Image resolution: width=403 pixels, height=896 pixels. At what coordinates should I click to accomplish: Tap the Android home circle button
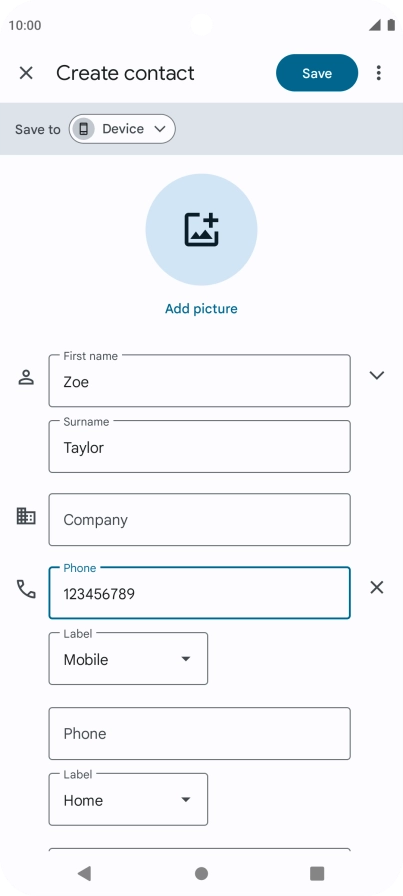(201, 873)
